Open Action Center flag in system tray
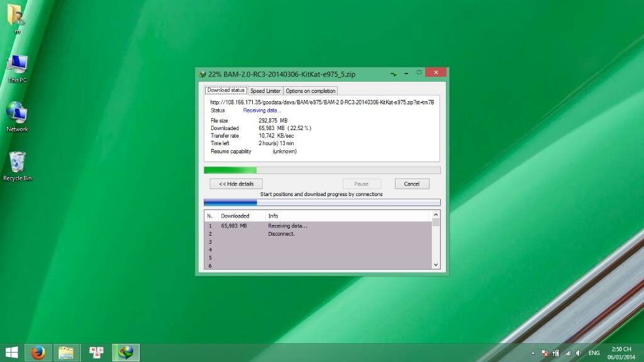The image size is (644, 362). [x=545, y=353]
